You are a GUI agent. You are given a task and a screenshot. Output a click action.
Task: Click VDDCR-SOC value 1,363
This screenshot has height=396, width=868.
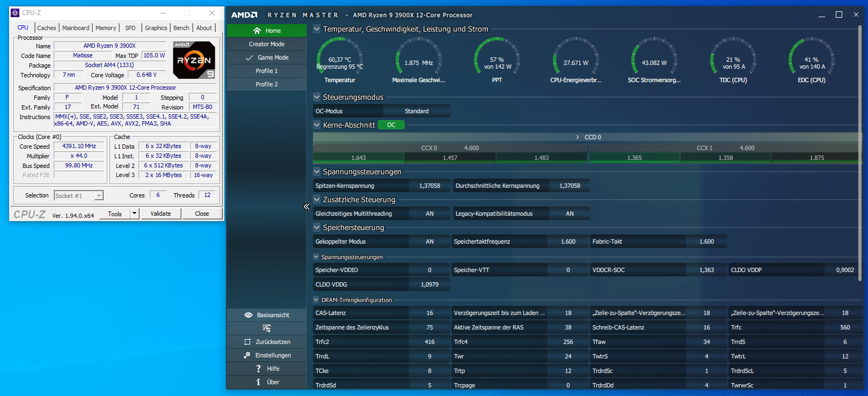point(707,270)
